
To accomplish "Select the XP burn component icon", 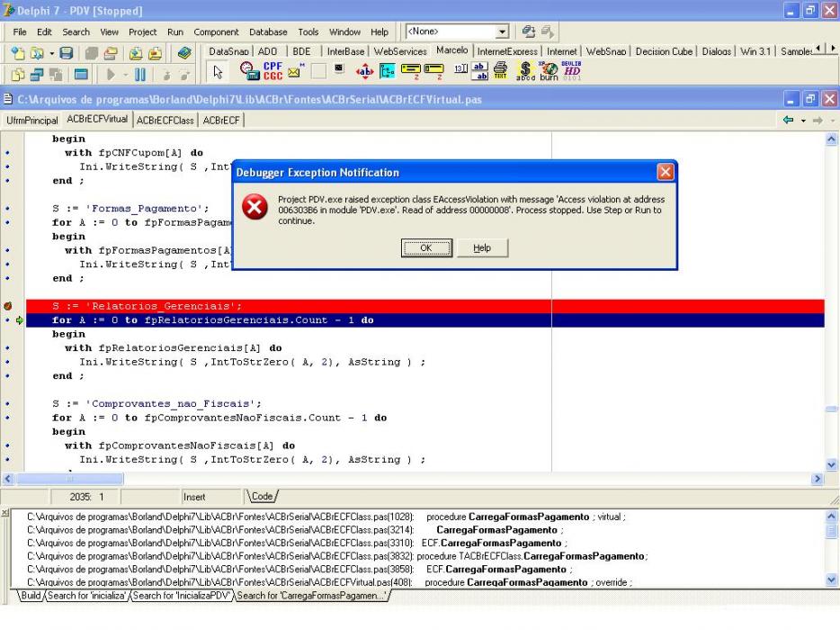I will tap(549, 71).
